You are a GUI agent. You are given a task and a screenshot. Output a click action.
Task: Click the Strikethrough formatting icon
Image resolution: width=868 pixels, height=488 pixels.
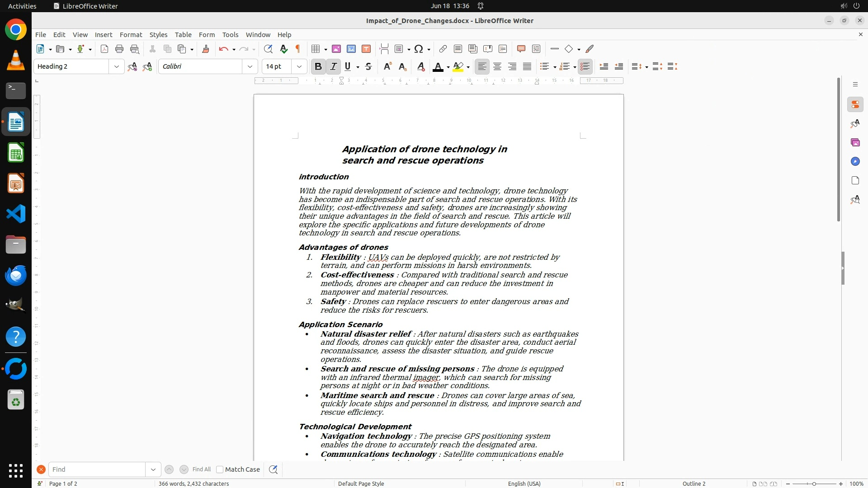(x=368, y=67)
